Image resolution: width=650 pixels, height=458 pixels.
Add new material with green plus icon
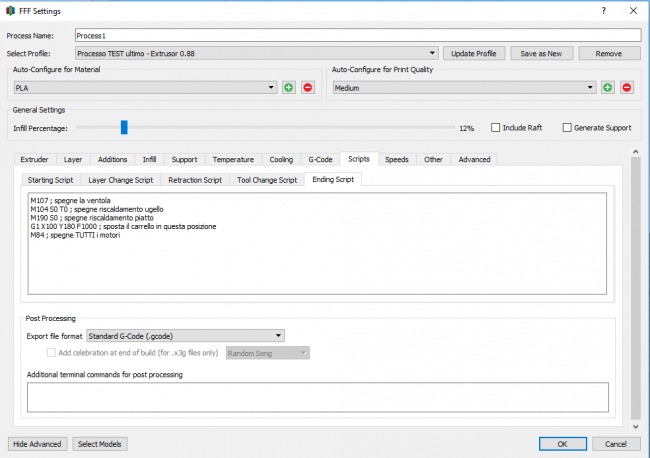(288, 88)
